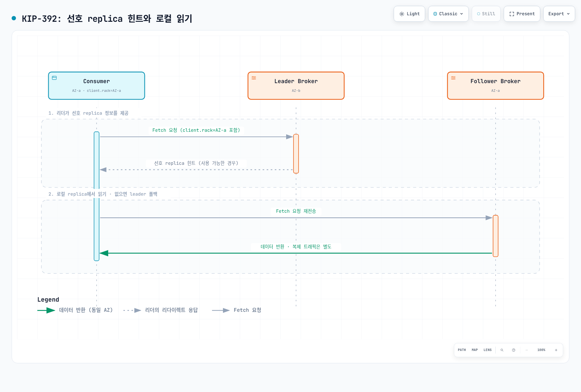Select the Leader Broker activation bar

tap(296, 154)
